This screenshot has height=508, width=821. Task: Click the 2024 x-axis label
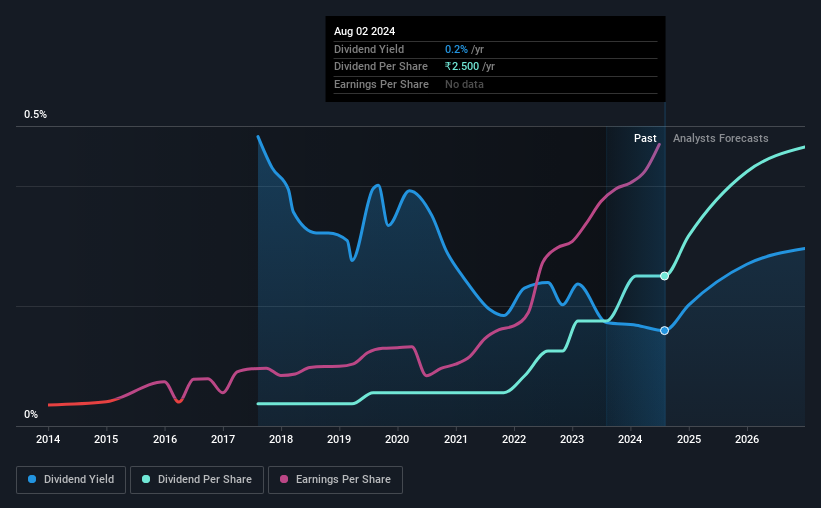[630, 439]
